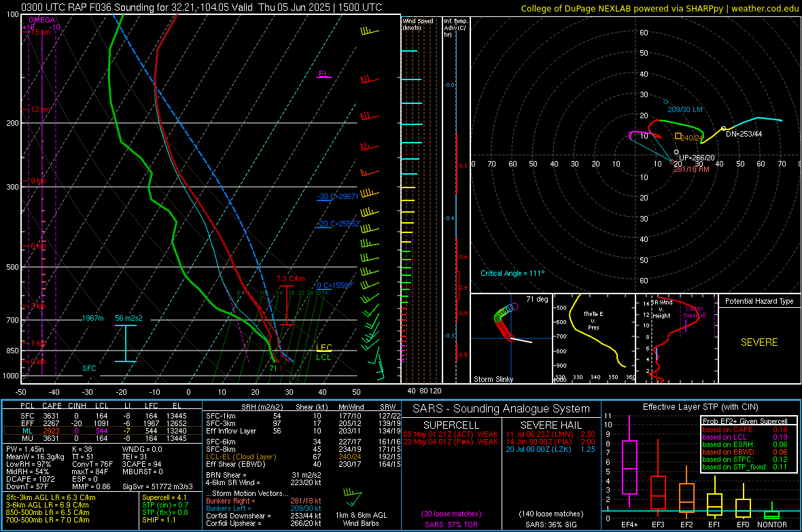The image size is (802, 532).
Task: Click the red circle marker by 281/18 RM
Action: coord(672,162)
